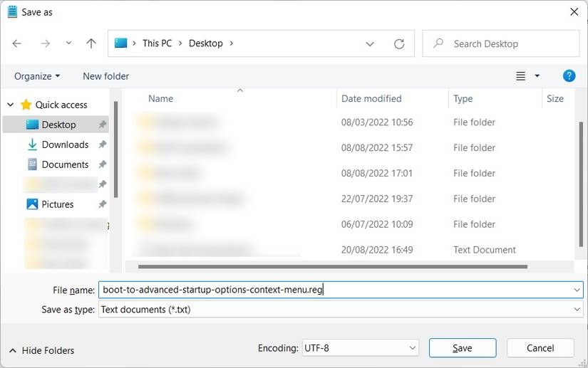Click the This PC breadcrumb

tap(157, 43)
